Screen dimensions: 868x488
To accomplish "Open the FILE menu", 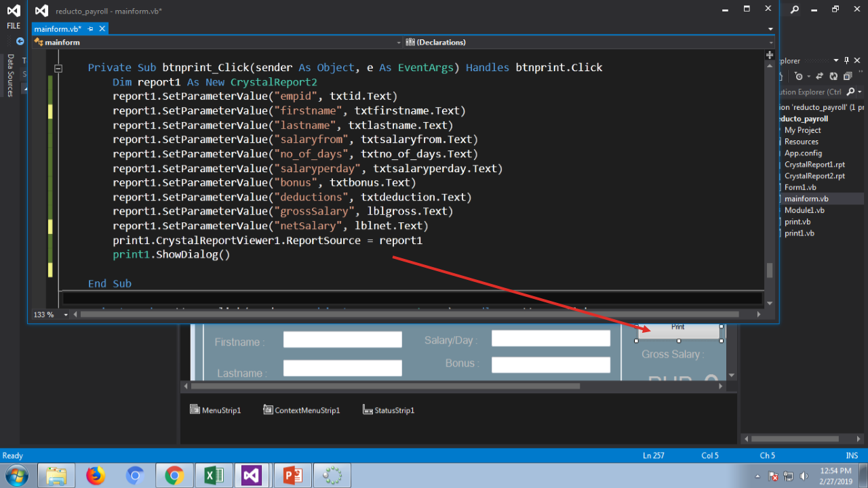I will pos(13,25).
